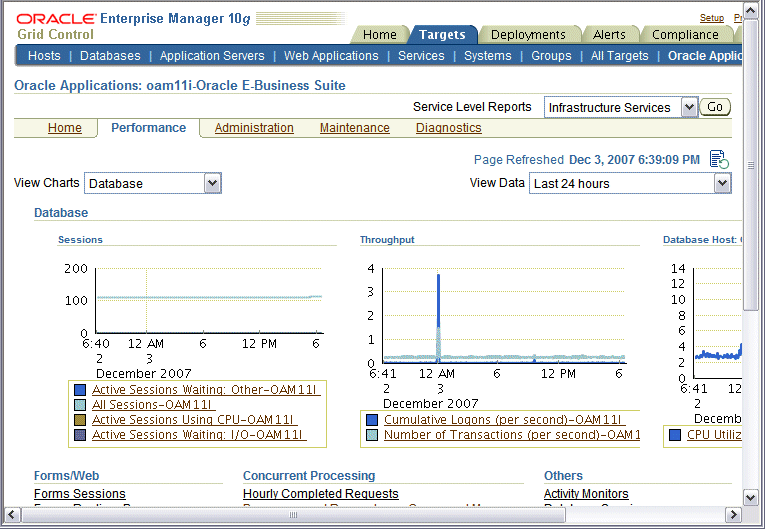Go to the All Targets subtab
This screenshot has width=765, height=529.
620,56
